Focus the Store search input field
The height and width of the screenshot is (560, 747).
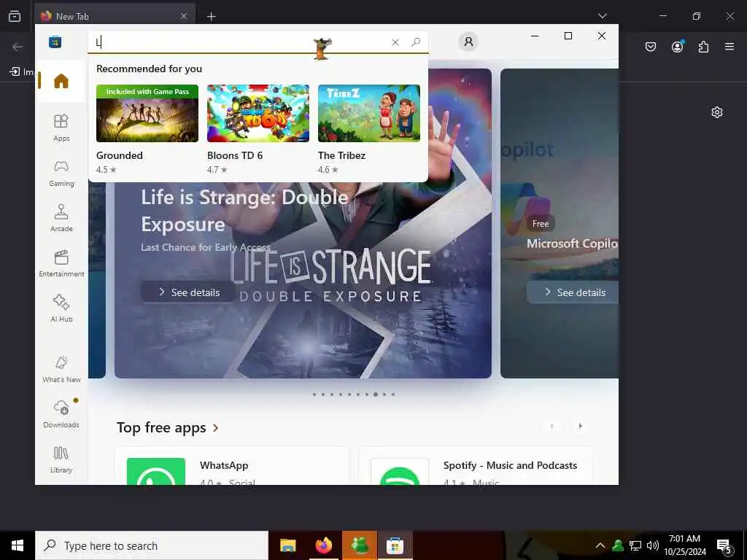coord(239,42)
